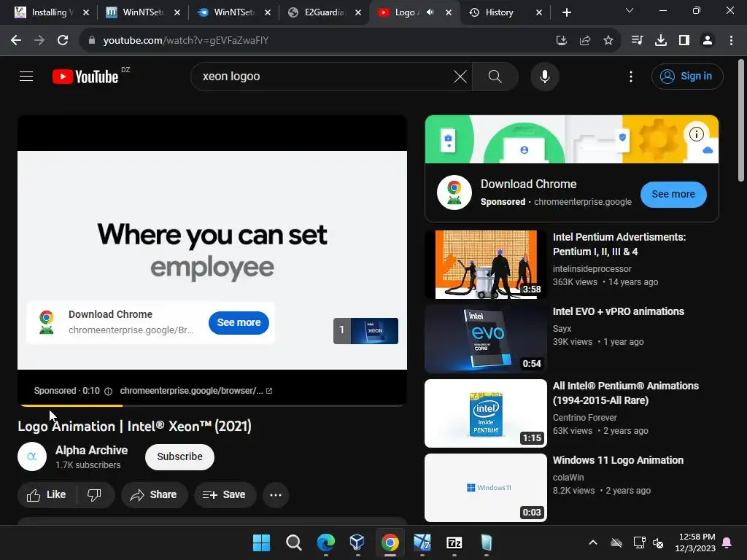Open the ad info icon next to Sponsored

[x=108, y=392]
